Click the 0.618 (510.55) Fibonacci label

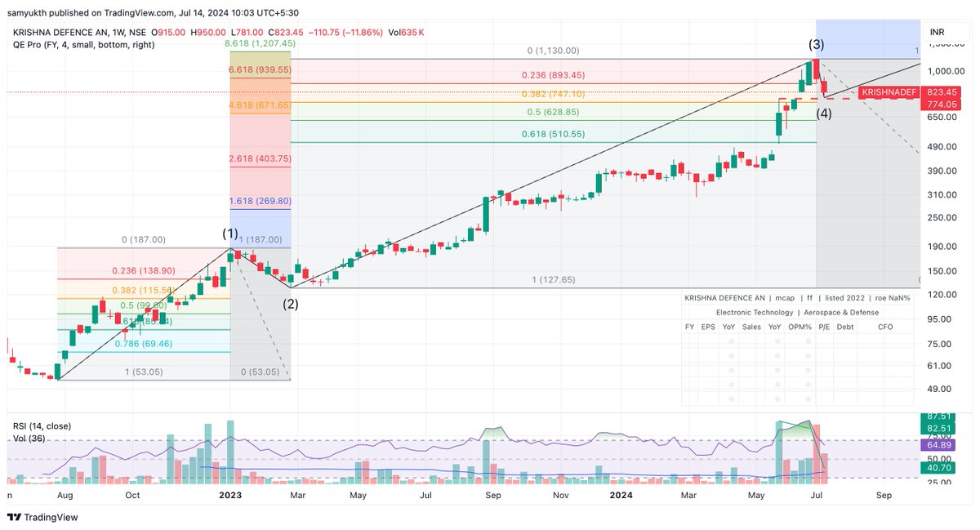click(x=554, y=134)
